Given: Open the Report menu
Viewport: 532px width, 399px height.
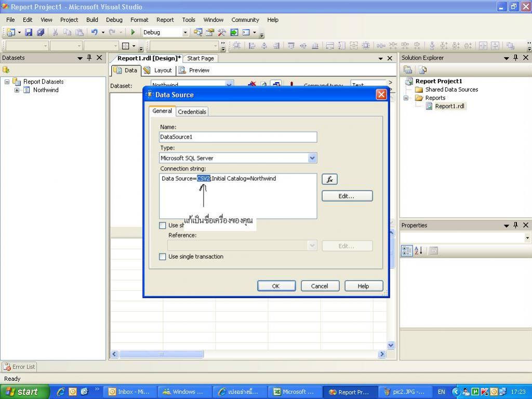Looking at the screenshot, I should pos(165,20).
